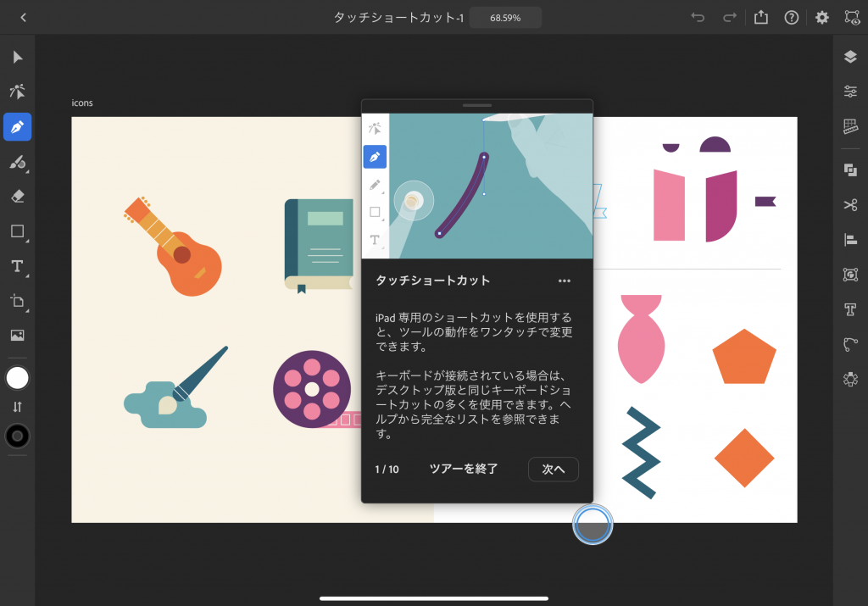Select the Pen tool in left toolbar
The height and width of the screenshot is (606, 868).
(17, 127)
